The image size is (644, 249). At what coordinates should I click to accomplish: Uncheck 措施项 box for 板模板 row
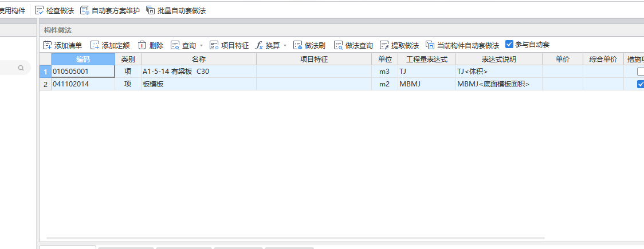(641, 84)
